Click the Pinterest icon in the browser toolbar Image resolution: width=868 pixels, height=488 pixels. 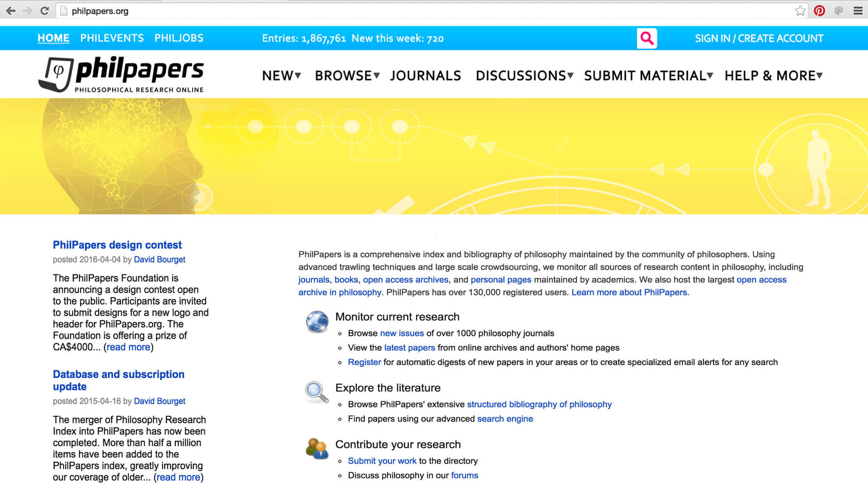pyautogui.click(x=820, y=10)
